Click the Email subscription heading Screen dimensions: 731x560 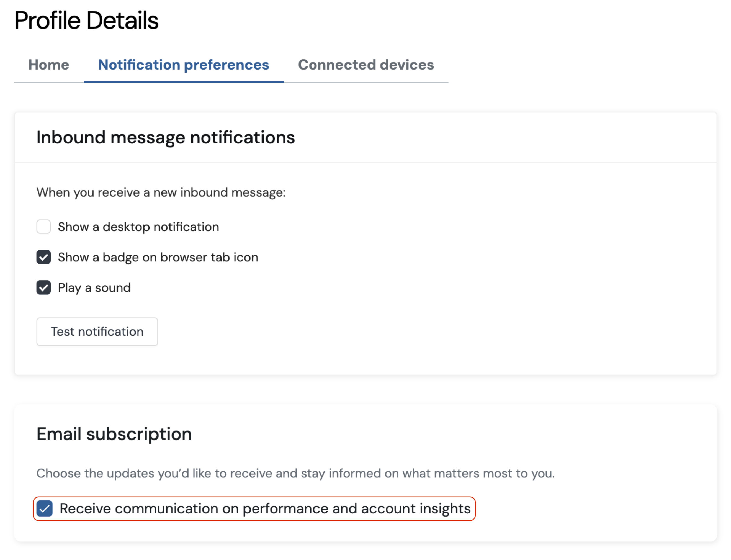(114, 434)
